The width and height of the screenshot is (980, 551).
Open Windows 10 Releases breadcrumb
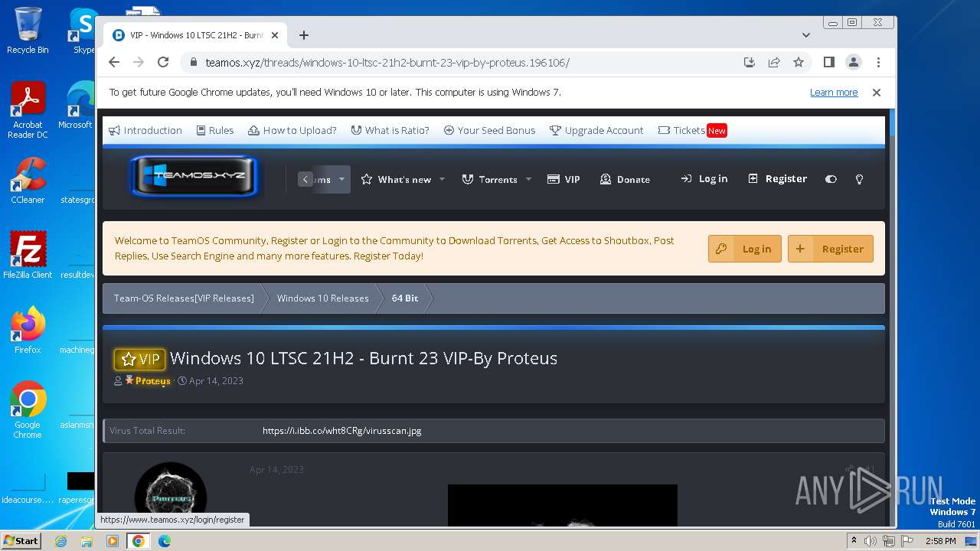[323, 298]
